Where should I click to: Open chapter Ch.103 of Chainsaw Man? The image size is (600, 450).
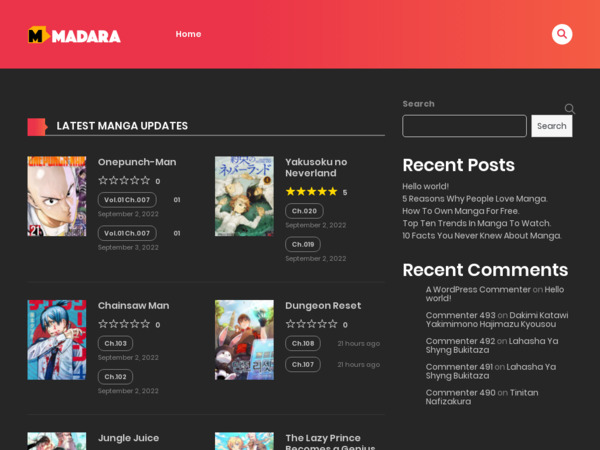point(115,343)
